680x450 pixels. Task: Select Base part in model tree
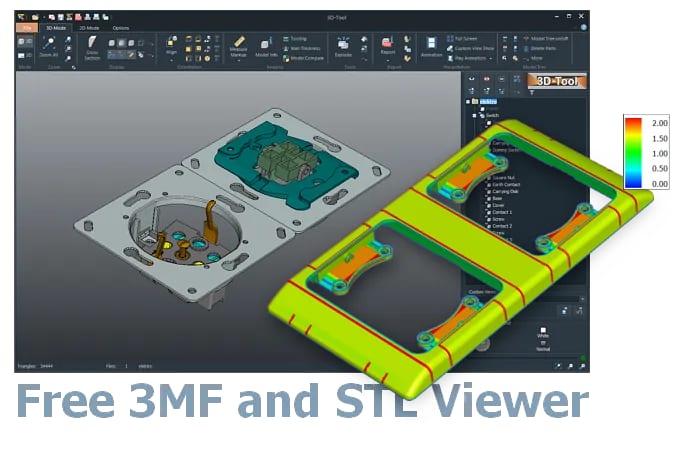point(497,199)
